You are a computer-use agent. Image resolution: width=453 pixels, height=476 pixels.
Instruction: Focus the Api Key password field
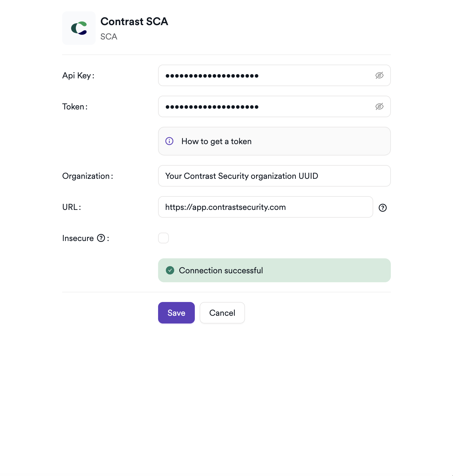(266, 75)
